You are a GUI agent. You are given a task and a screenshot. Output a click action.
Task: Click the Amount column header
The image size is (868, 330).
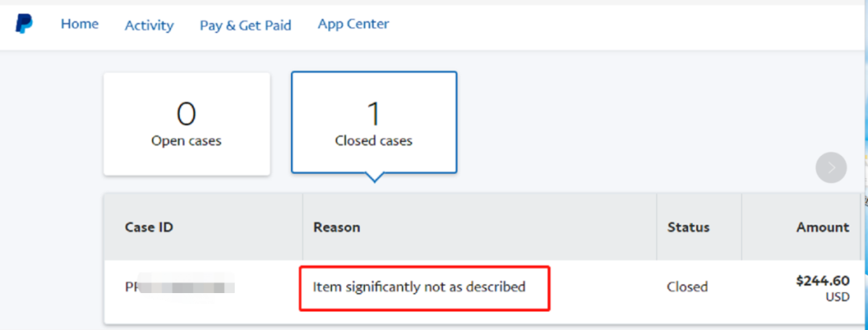click(822, 227)
